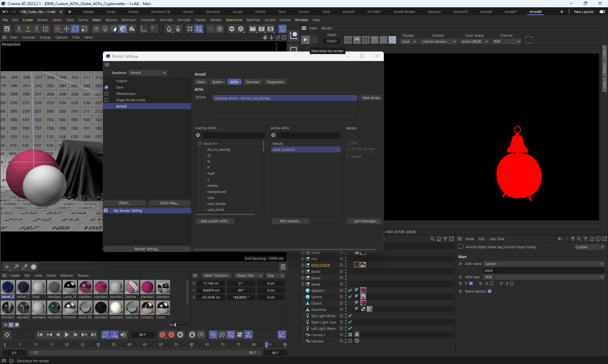The height and width of the screenshot is (364, 608).
Task: Click the record active objects keyframe icon
Action: tap(162, 335)
